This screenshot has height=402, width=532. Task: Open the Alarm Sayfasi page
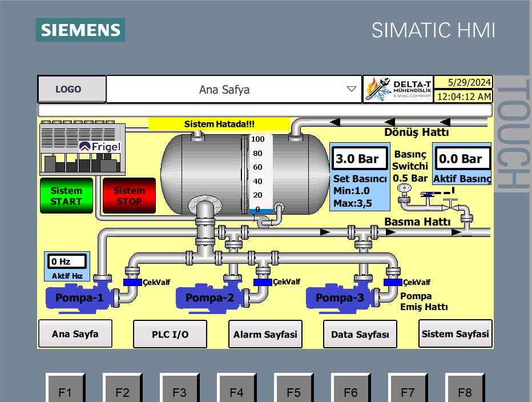click(x=265, y=334)
